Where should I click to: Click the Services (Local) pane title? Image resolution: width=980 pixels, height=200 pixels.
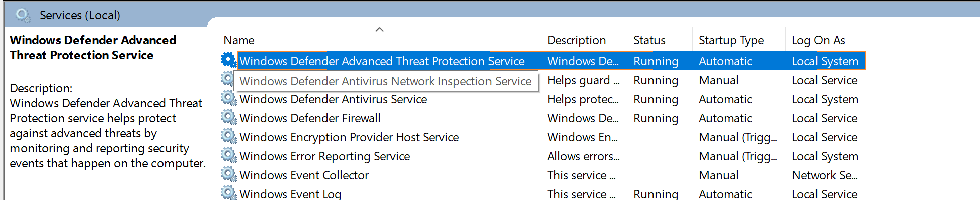pyautogui.click(x=80, y=15)
